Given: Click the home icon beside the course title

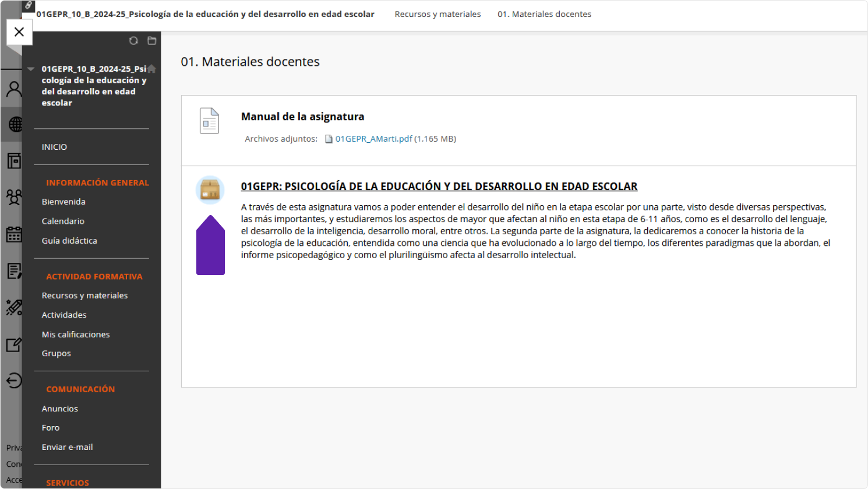Looking at the screenshot, I should [151, 69].
